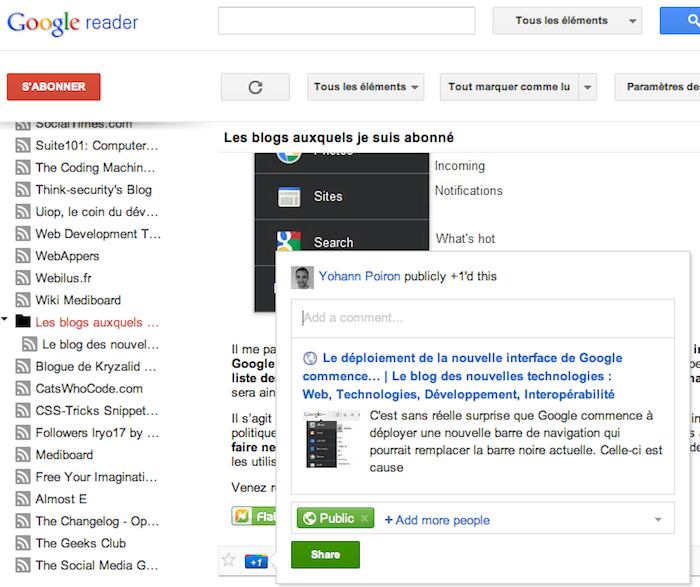Click the refresh feed button
700x587 pixels.
(x=255, y=87)
